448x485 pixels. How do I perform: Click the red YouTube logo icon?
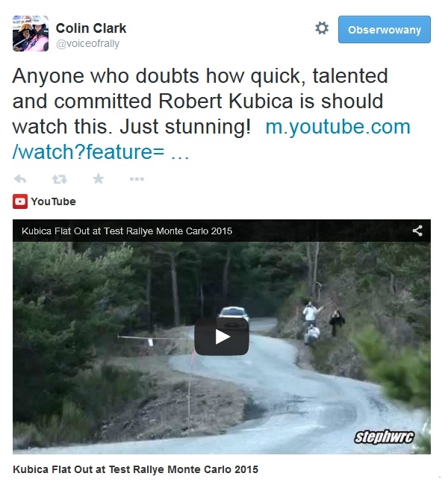[20, 201]
